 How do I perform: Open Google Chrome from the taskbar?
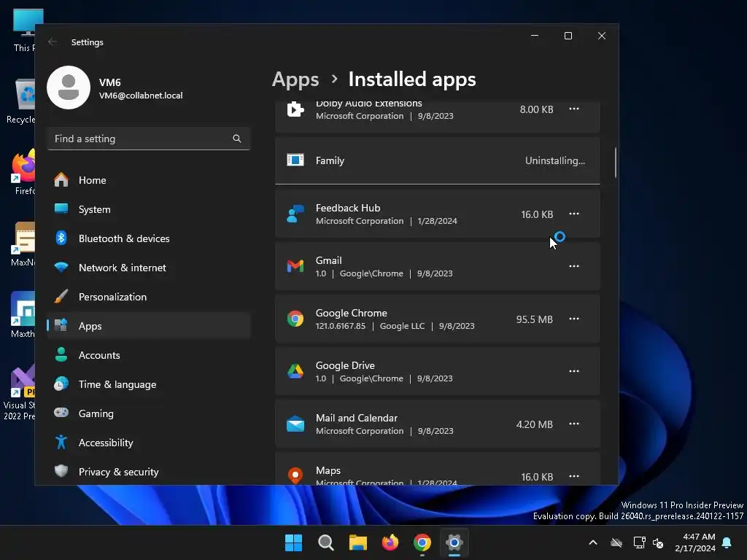(x=422, y=542)
